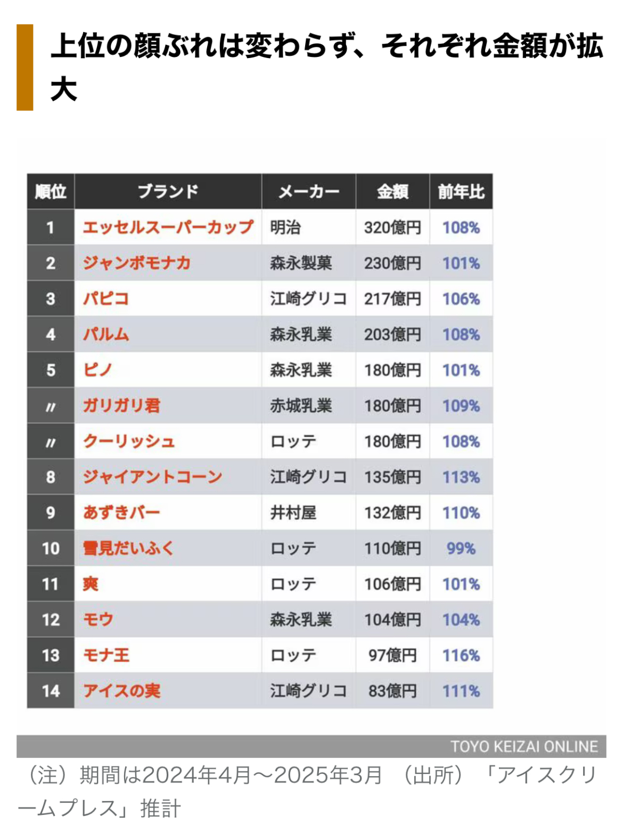This screenshot has height=840, width=623.
Task: Select the アイスの実 brand text
Action: point(121,691)
